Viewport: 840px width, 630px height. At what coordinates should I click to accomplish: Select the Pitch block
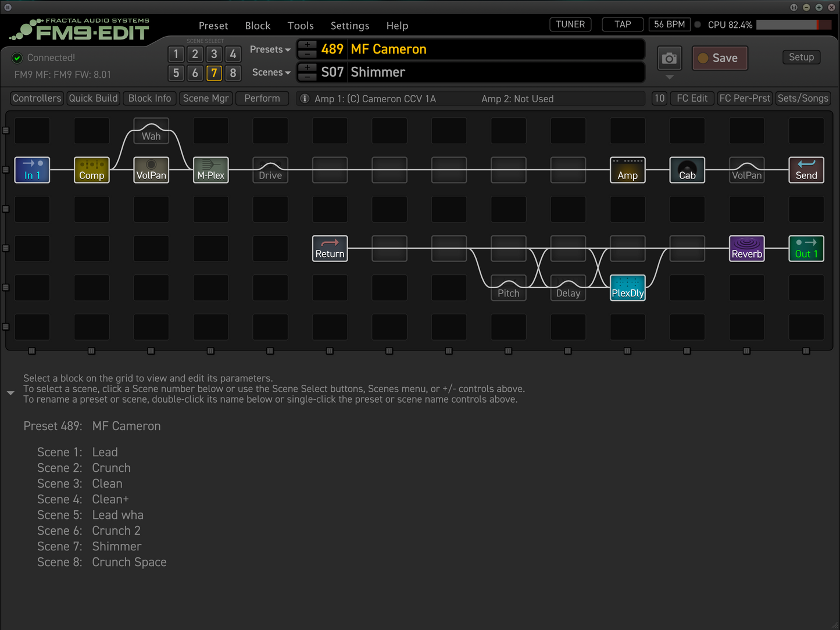(x=509, y=288)
